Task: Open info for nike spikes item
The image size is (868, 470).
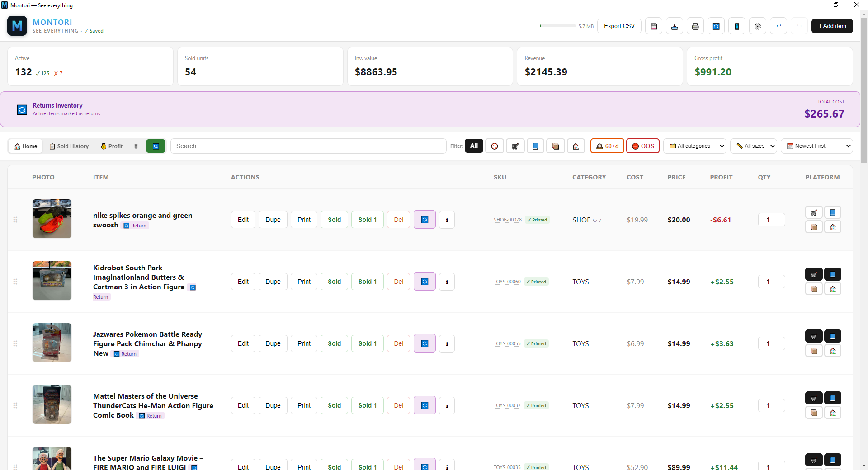Action: pos(447,220)
